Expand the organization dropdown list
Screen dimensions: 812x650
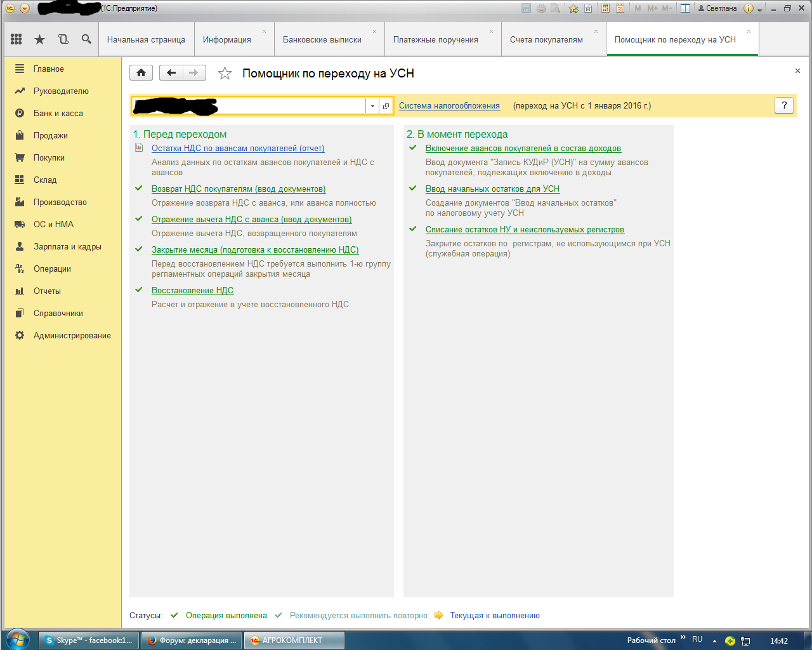(372, 106)
